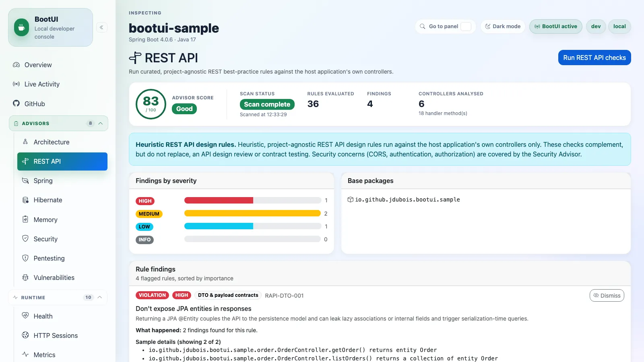The image size is (644, 362).
Task: Click the BootUI active status pill
Action: coord(556,27)
